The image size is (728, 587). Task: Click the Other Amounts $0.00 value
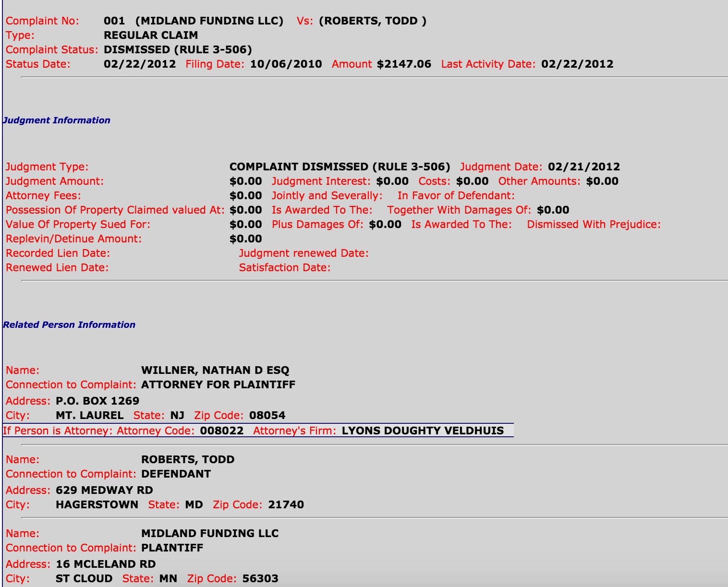(x=602, y=181)
